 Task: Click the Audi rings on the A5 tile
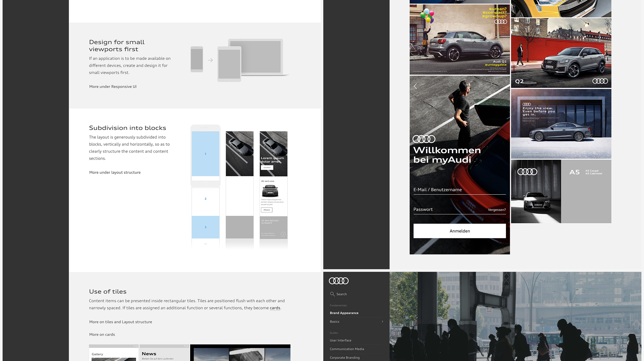click(x=527, y=172)
